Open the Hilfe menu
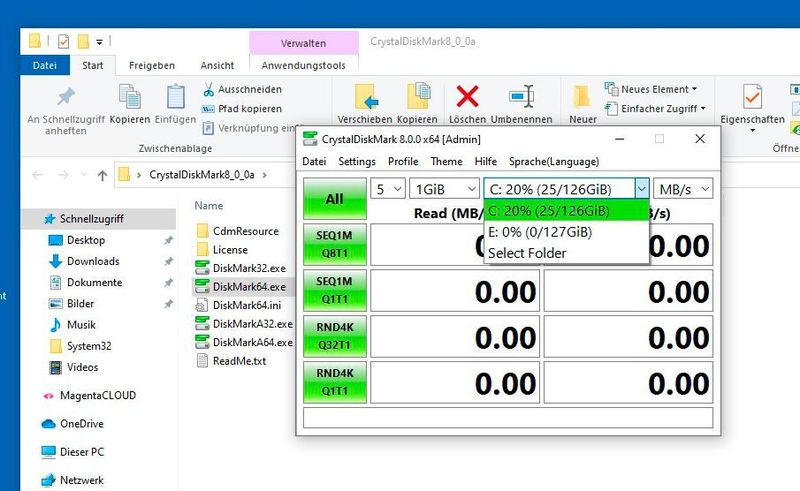800x491 pixels. pos(485,162)
